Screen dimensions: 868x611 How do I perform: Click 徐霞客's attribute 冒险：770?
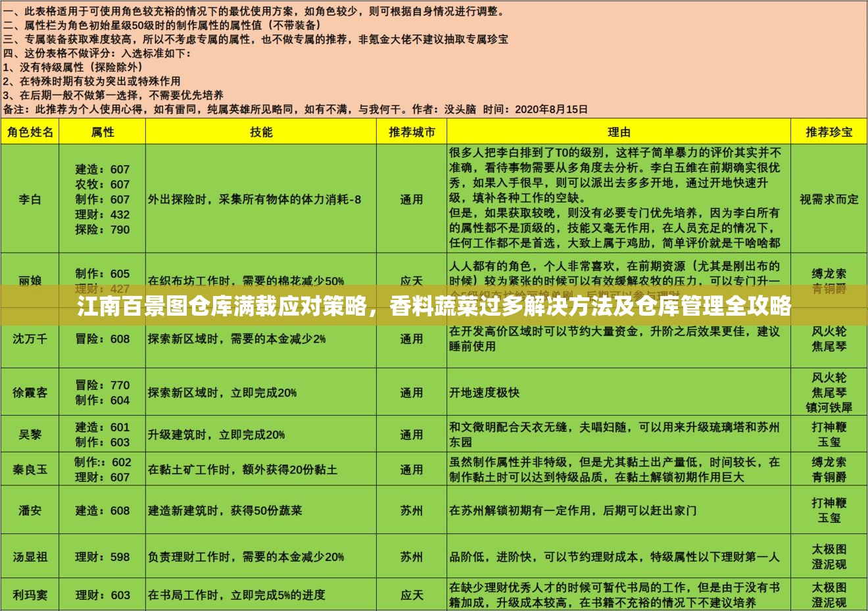tap(103, 385)
